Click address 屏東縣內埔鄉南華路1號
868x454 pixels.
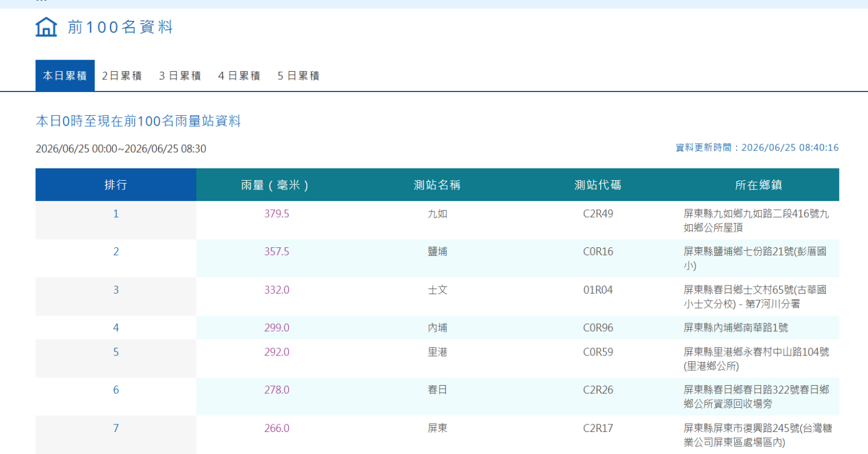(735, 328)
